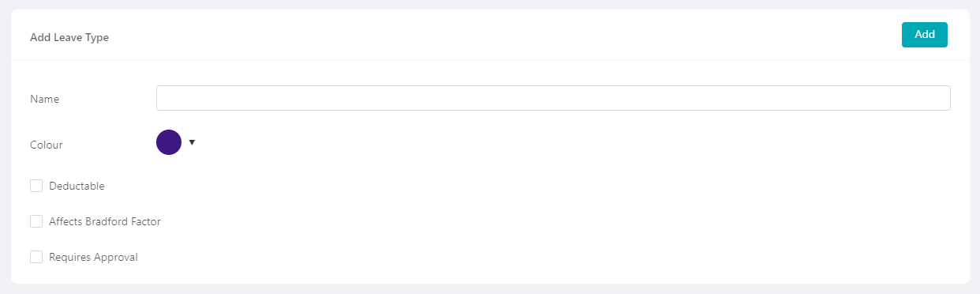Open the purple colour swatch picker

[169, 142]
